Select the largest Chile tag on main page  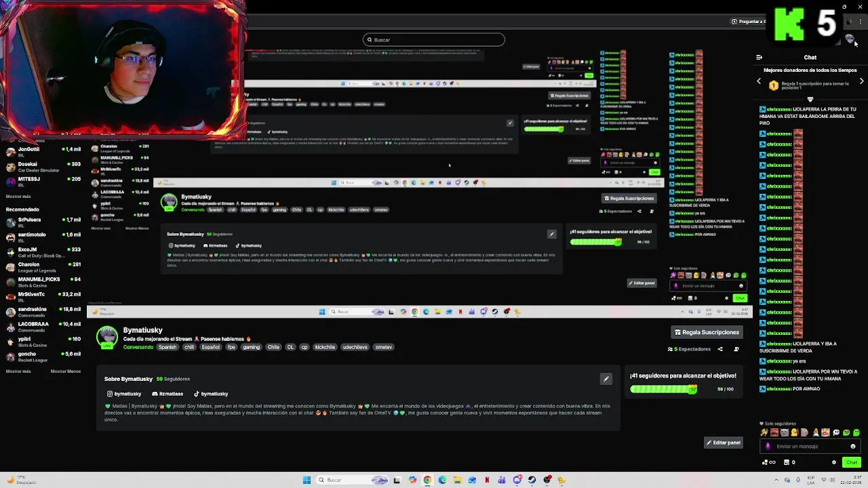pos(273,347)
